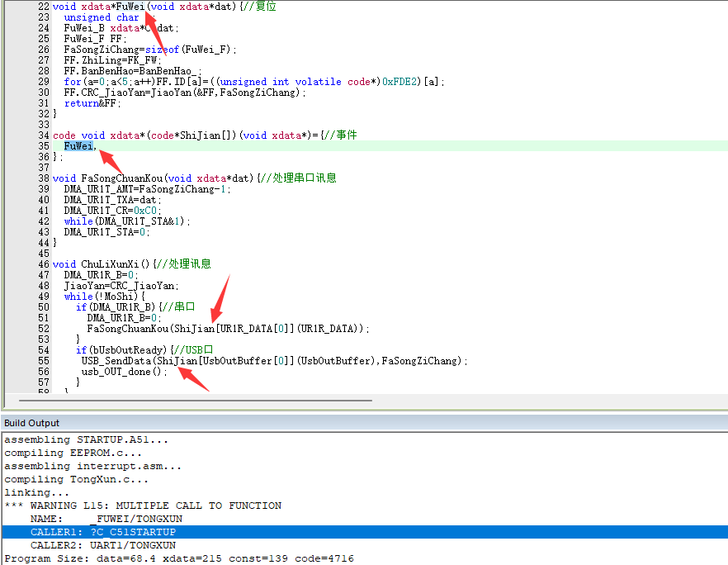Click line number 33 in the gutter

tap(44, 125)
